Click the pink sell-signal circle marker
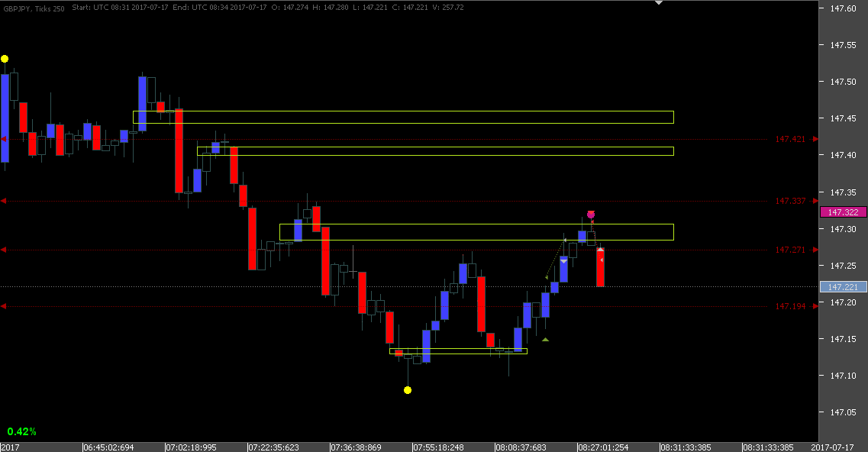Image resolution: width=868 pixels, height=452 pixels. click(x=590, y=215)
